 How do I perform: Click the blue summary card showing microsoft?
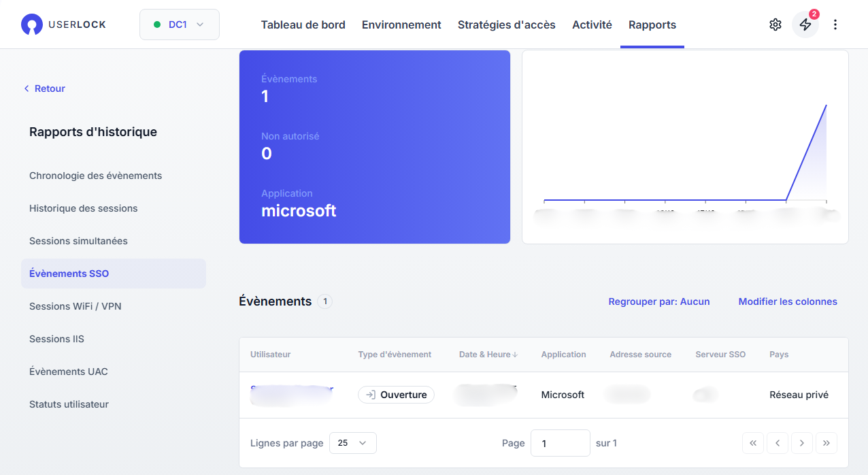click(x=375, y=147)
